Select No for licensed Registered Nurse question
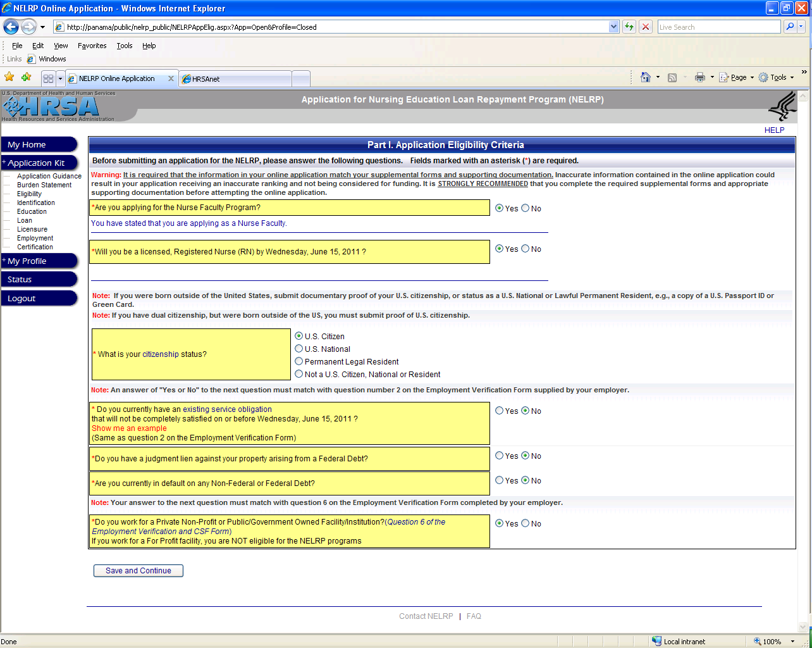 [x=525, y=249]
